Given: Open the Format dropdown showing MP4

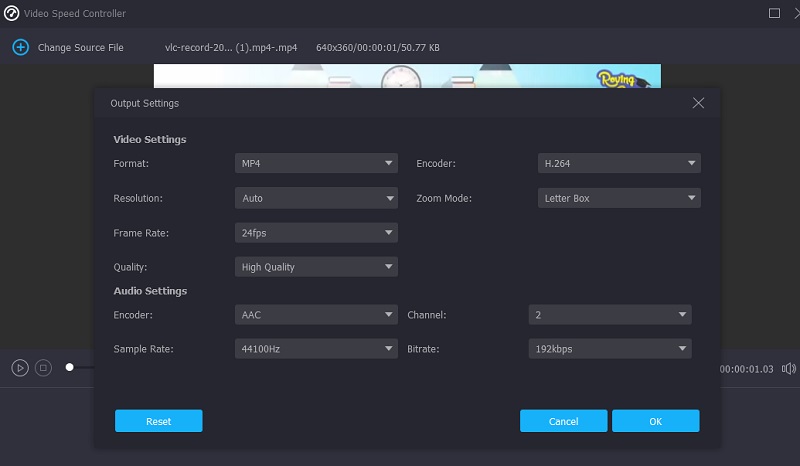Looking at the screenshot, I should click(316, 163).
